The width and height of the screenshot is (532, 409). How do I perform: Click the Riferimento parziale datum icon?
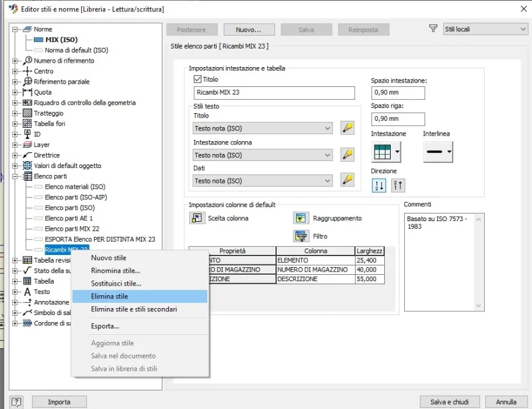(x=27, y=82)
